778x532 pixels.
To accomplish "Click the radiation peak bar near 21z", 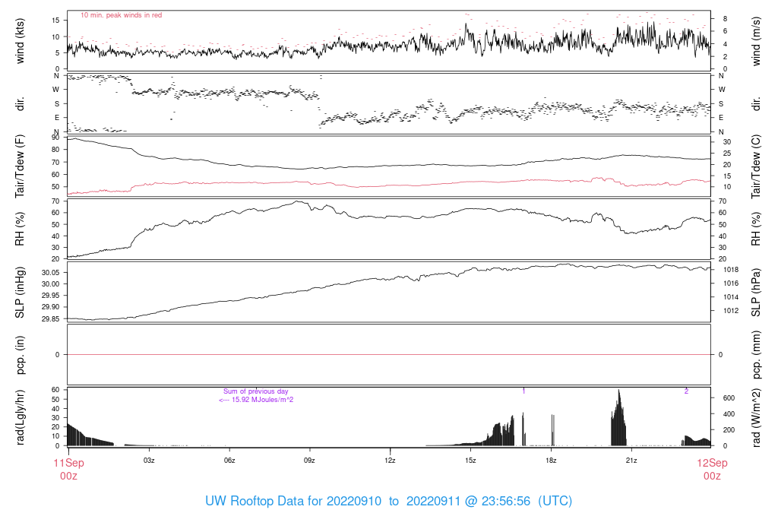I will point(618,418).
